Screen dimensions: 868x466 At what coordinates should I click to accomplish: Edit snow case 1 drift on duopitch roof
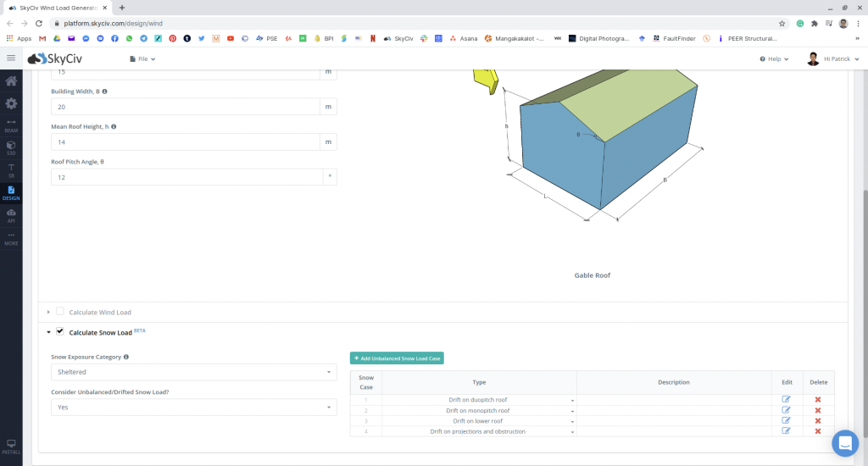[786, 399]
